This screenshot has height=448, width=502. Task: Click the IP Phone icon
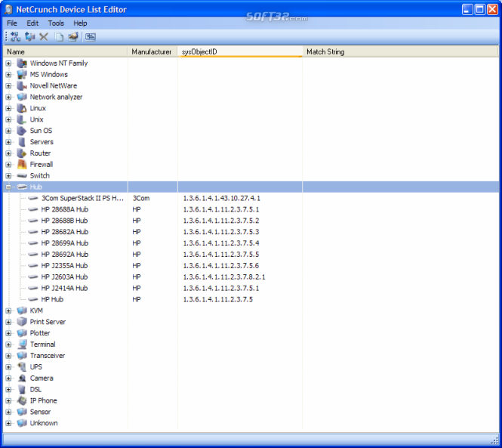22,400
